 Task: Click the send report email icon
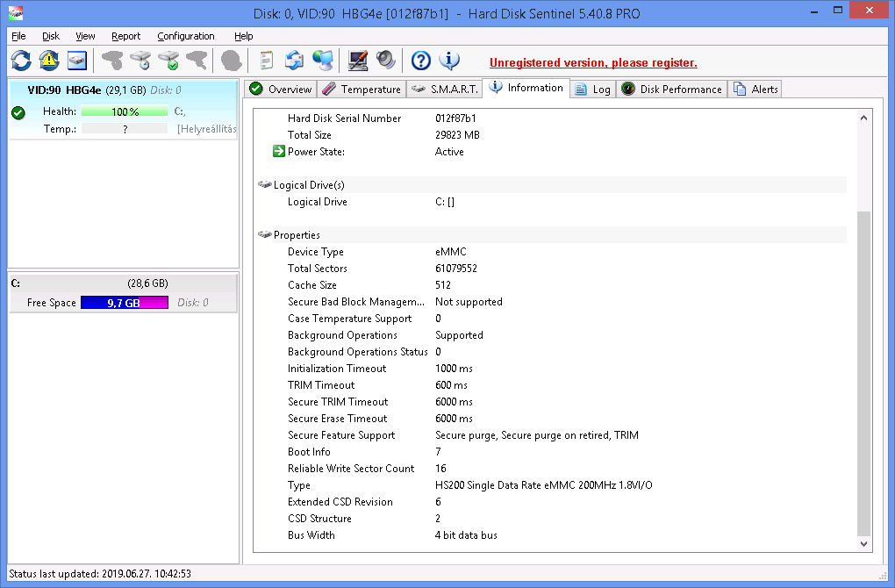(x=295, y=61)
